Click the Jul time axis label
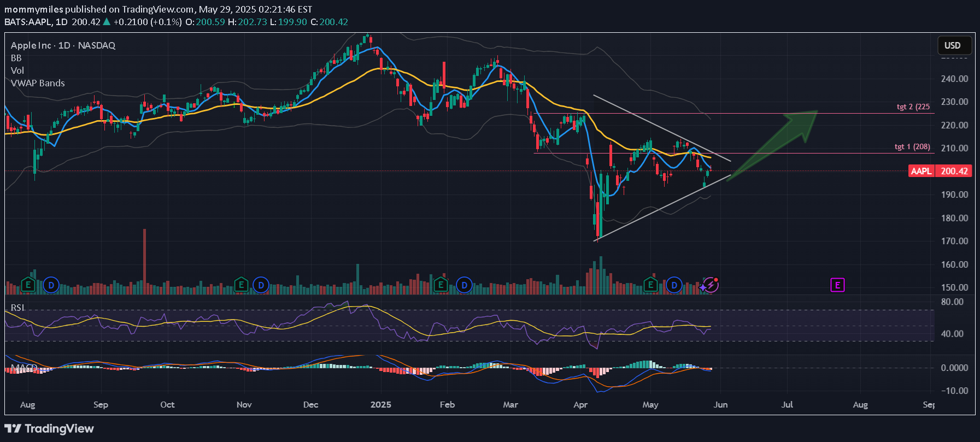The height and width of the screenshot is (442, 980). (787, 405)
